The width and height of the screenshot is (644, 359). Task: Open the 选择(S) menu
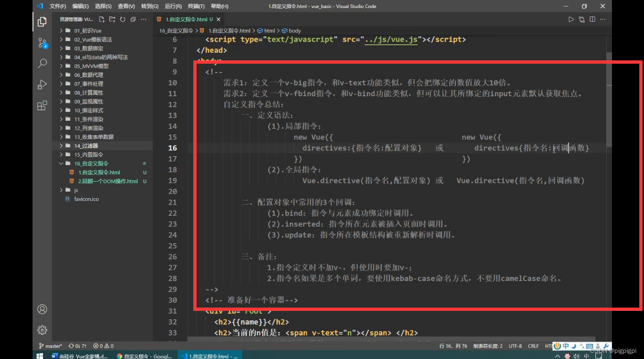tap(103, 6)
